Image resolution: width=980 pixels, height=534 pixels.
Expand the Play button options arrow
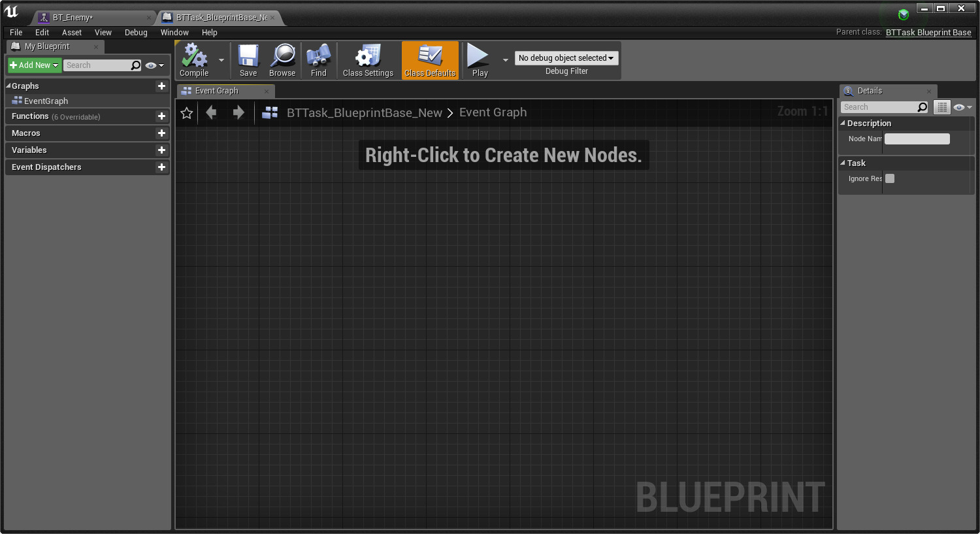[505, 58]
